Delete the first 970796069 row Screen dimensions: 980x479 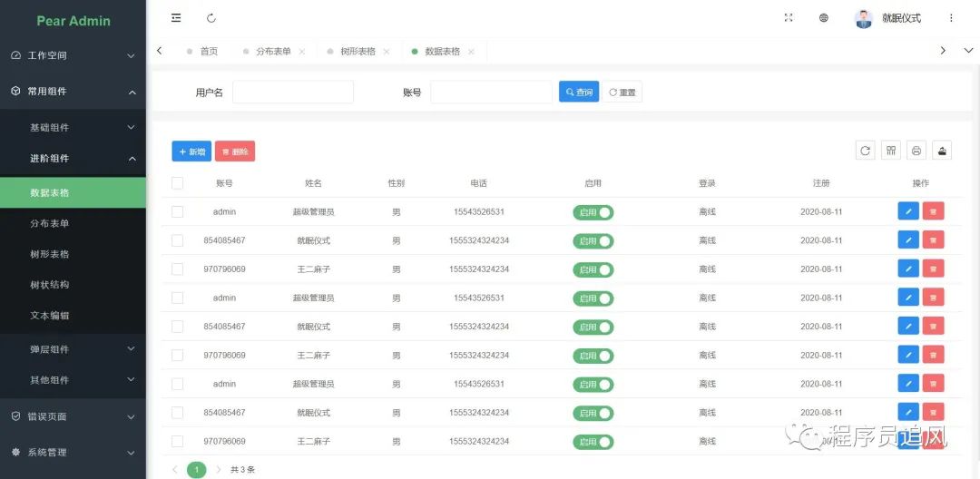[933, 269]
